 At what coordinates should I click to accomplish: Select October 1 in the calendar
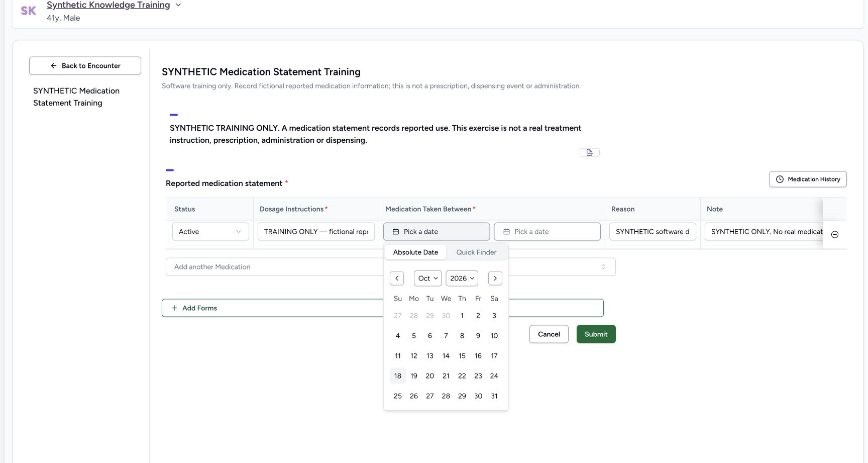click(x=462, y=316)
